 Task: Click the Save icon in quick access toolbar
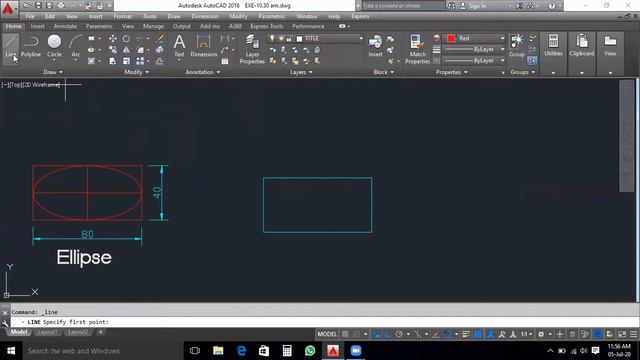pyautogui.click(x=38, y=6)
